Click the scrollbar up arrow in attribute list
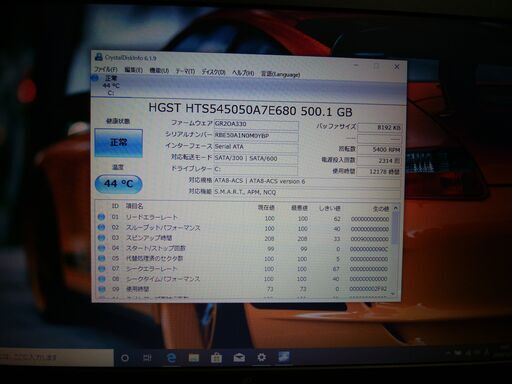 (x=396, y=208)
